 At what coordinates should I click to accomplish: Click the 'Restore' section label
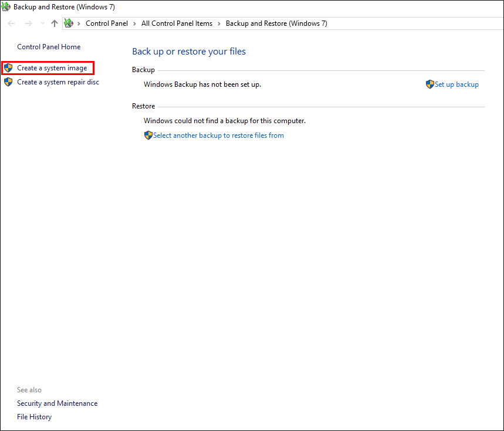[x=143, y=106]
